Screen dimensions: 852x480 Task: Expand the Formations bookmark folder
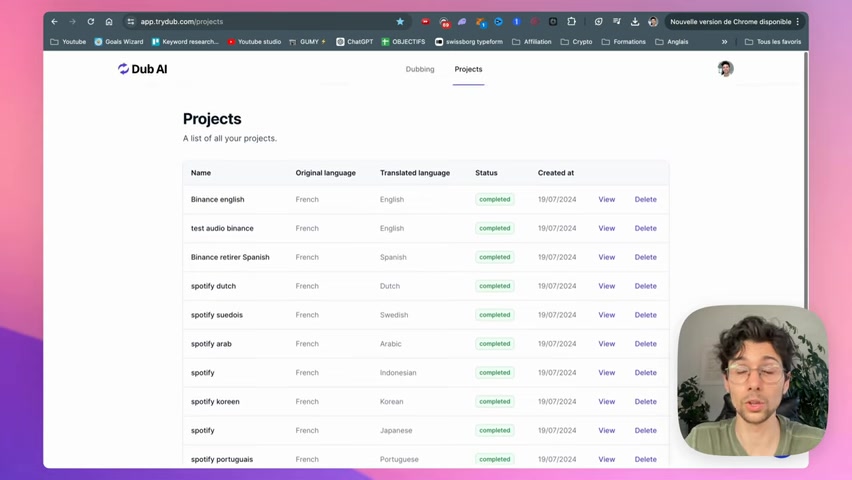point(623,42)
